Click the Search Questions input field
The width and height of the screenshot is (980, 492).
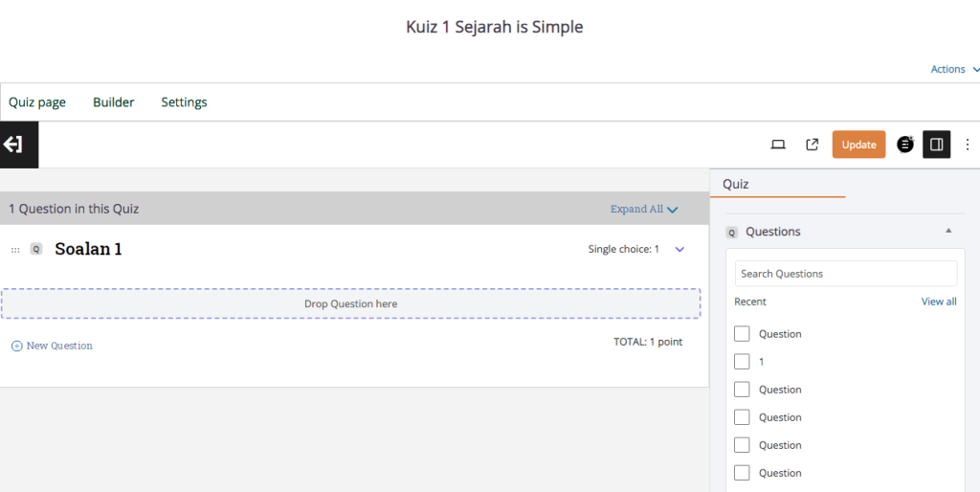pos(846,274)
